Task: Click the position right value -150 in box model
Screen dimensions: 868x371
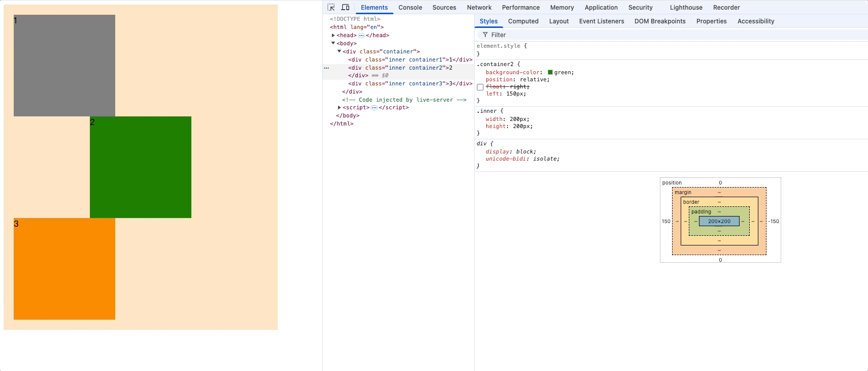Action: pyautogui.click(x=774, y=221)
